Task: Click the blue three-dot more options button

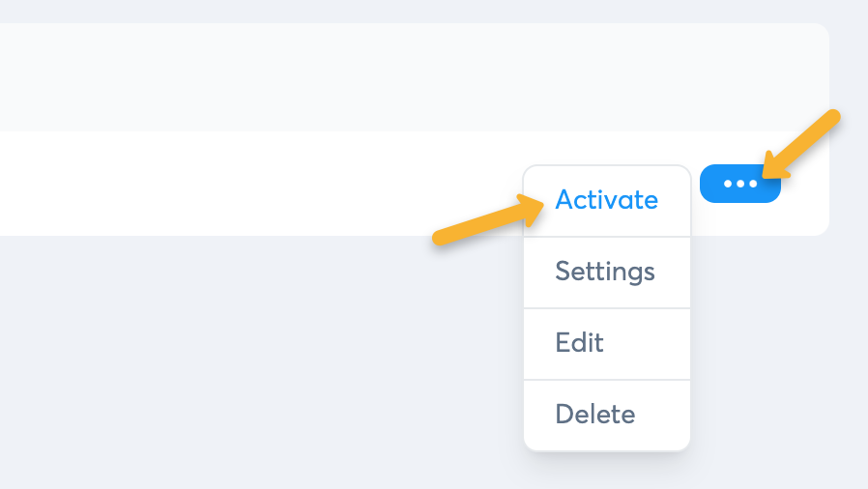Action: point(739,184)
